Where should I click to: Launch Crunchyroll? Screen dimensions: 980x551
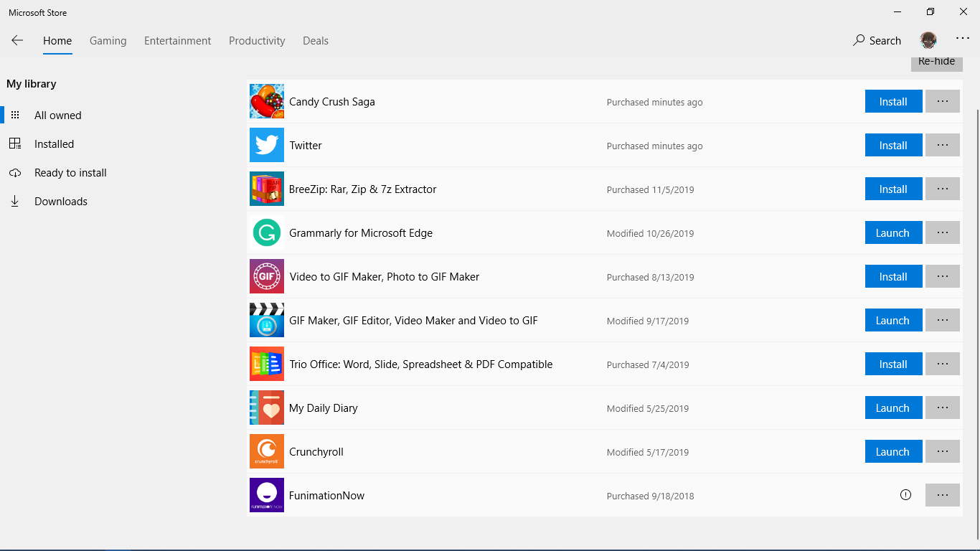[893, 451]
